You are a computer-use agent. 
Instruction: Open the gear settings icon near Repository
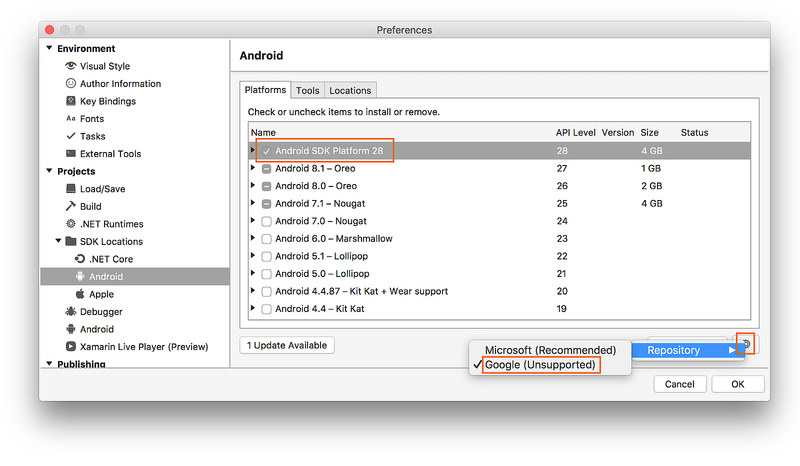(745, 345)
